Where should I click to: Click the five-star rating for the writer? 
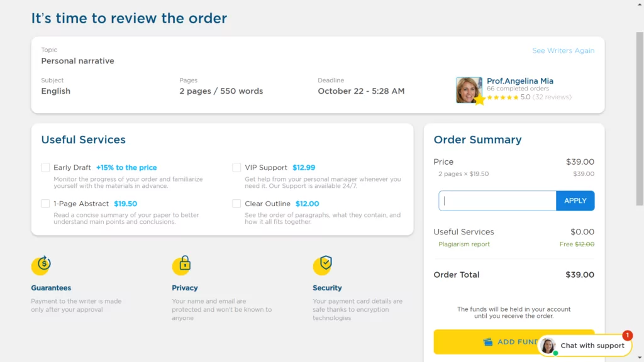(x=502, y=97)
